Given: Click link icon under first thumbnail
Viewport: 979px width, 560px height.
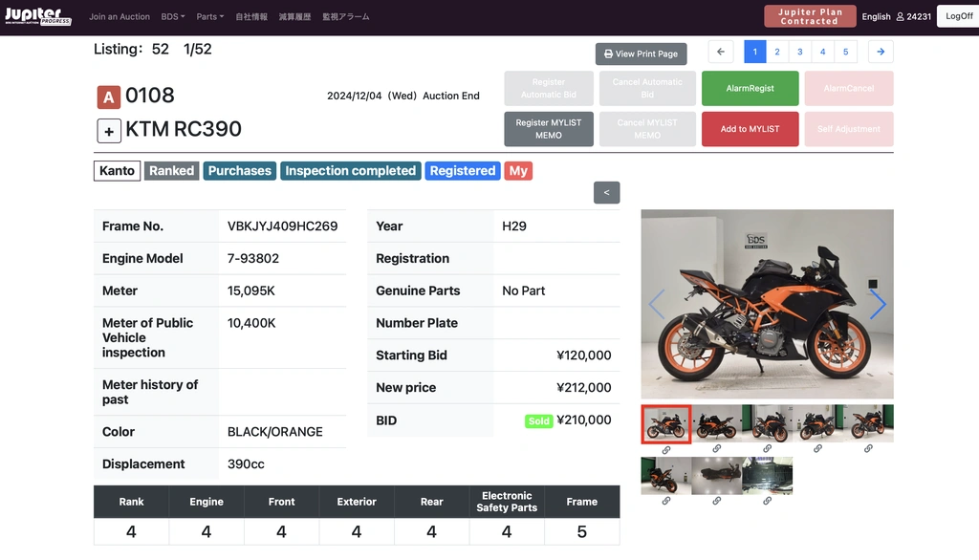Looking at the screenshot, I should (666, 449).
